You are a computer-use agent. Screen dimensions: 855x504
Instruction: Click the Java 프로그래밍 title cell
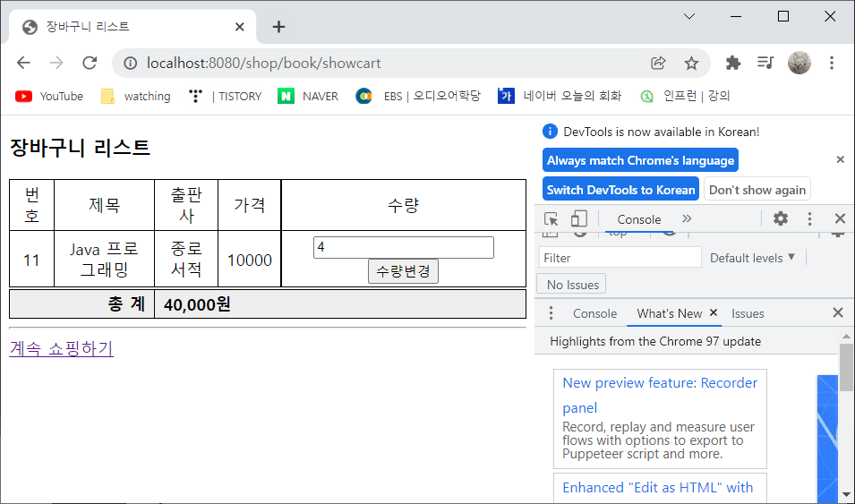104,259
